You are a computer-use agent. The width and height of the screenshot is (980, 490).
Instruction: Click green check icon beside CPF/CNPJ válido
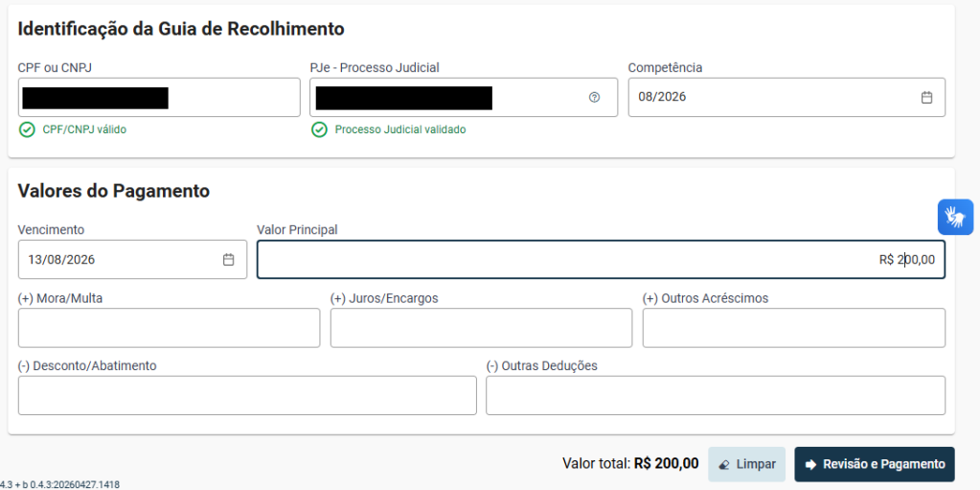27,130
